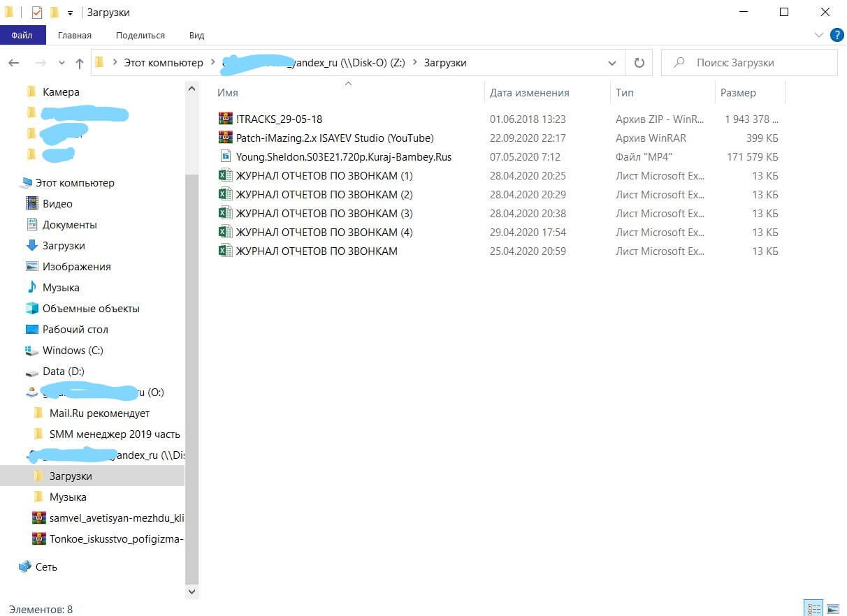Open Изображения in the navigation pane

(76, 266)
